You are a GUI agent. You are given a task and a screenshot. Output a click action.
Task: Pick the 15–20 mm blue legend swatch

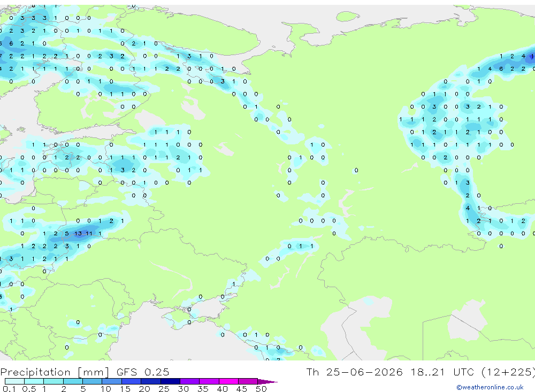(132, 381)
